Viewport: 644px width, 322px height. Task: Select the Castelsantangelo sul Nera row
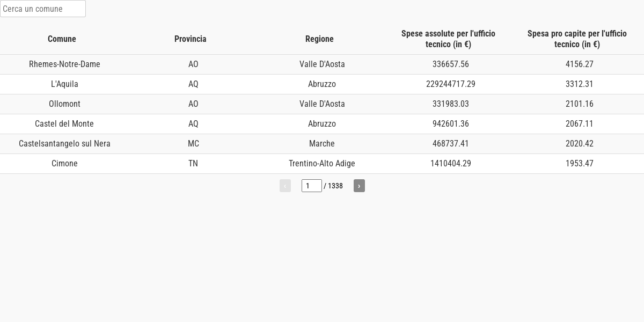pyautogui.click(x=322, y=144)
